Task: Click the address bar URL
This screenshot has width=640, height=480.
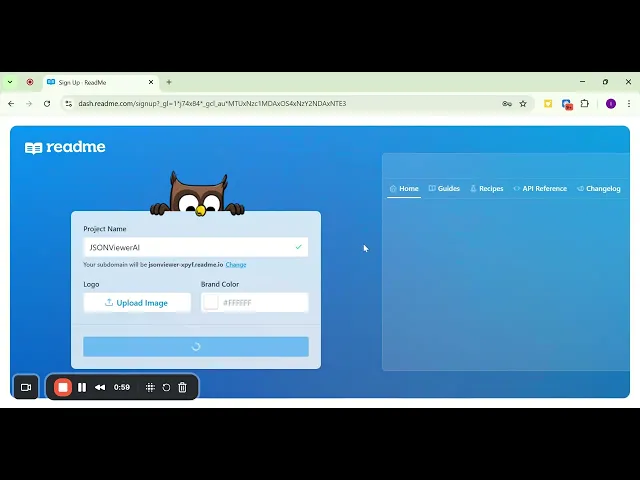Action: tap(212, 104)
